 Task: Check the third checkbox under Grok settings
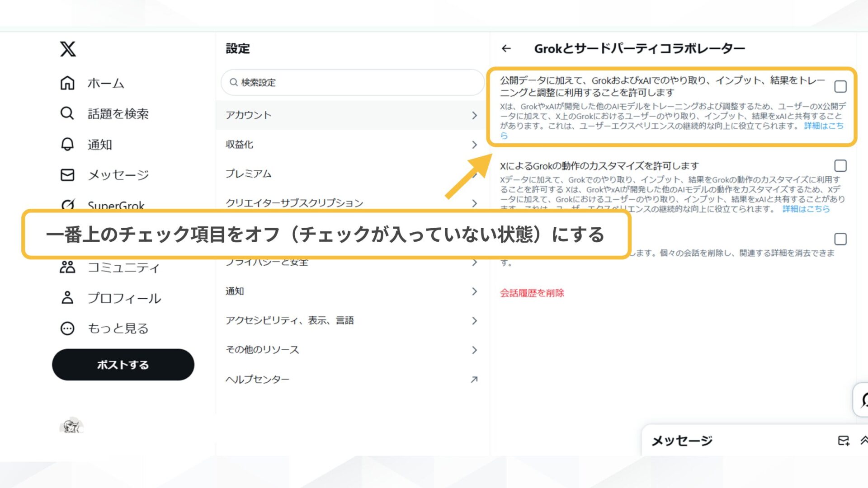click(840, 239)
